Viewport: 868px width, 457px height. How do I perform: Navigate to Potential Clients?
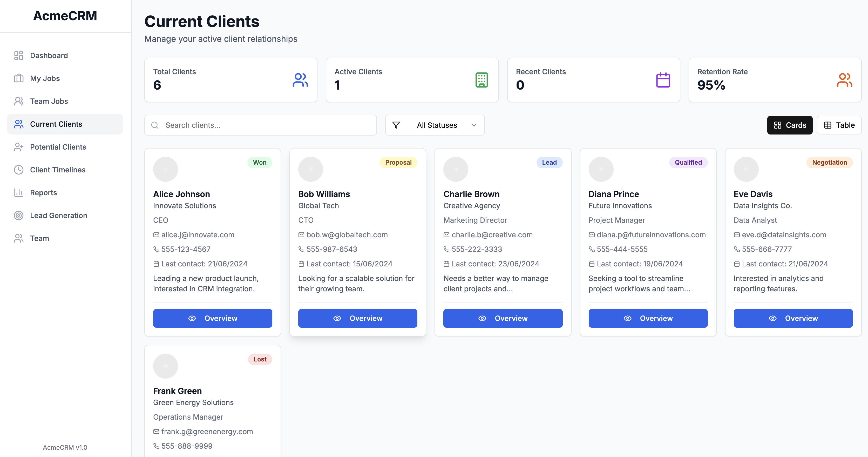point(65,147)
